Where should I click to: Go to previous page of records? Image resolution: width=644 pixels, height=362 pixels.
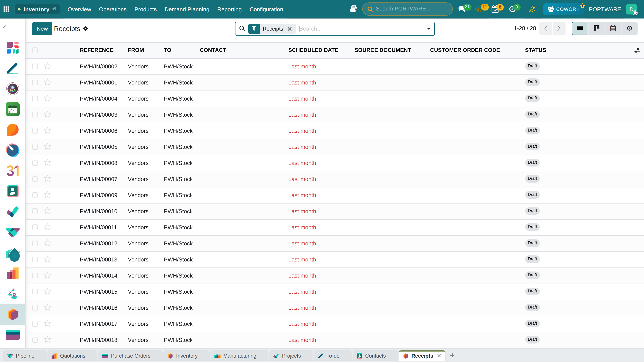coord(546,28)
